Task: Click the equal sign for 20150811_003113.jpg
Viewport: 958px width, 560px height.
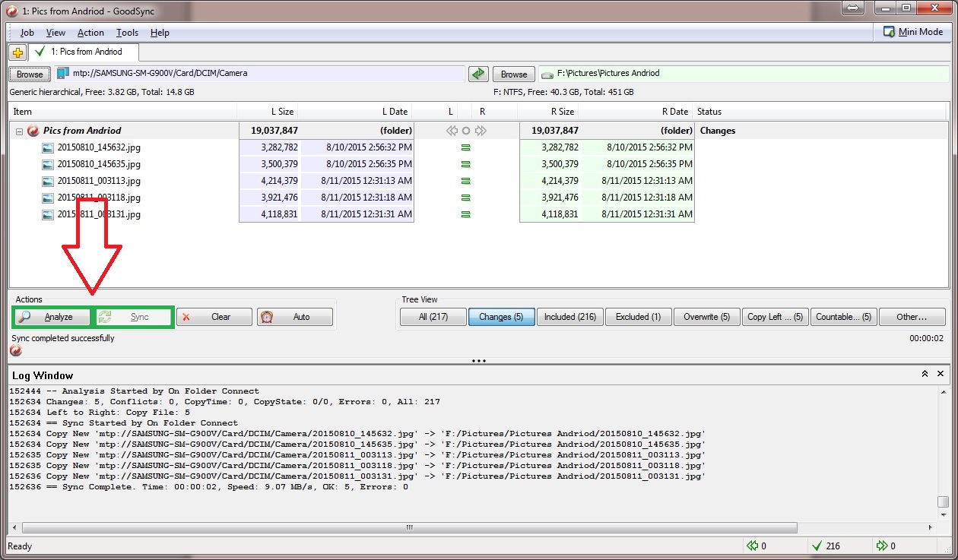Action: coord(466,181)
